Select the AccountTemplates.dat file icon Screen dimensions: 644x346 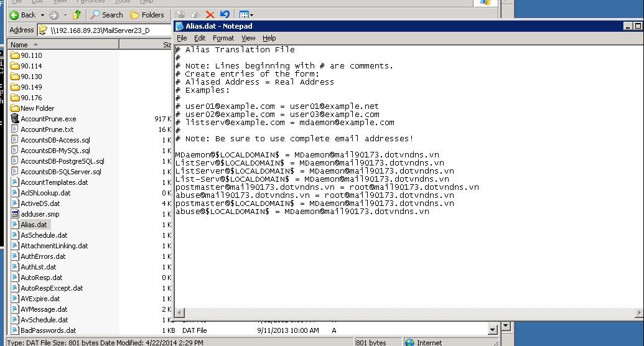(x=15, y=182)
